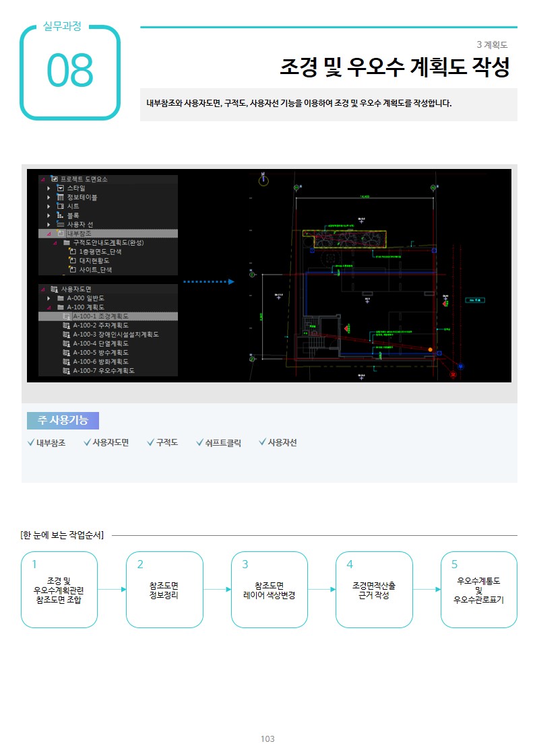The height and width of the screenshot is (756, 535).
Task: Expand the 블록 node
Action: 49,215
